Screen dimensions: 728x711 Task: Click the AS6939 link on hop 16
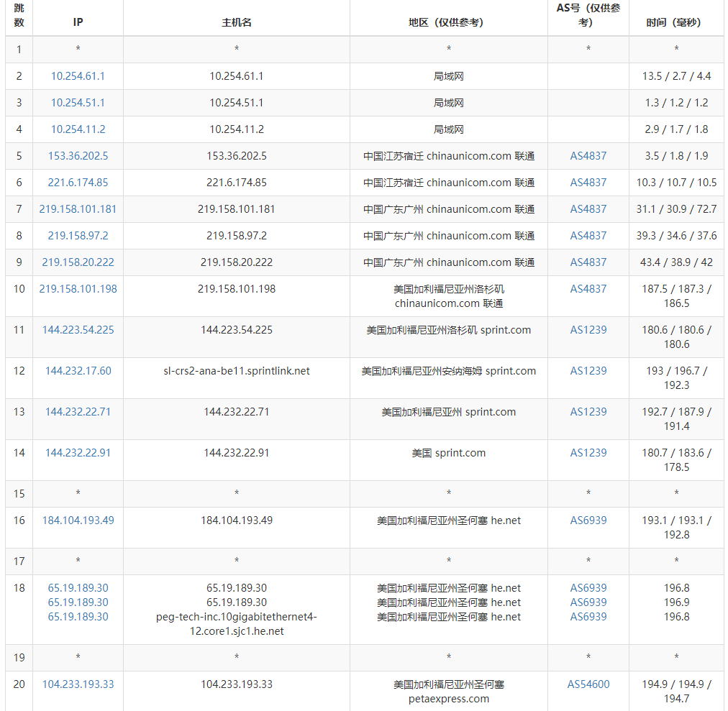[x=588, y=520]
